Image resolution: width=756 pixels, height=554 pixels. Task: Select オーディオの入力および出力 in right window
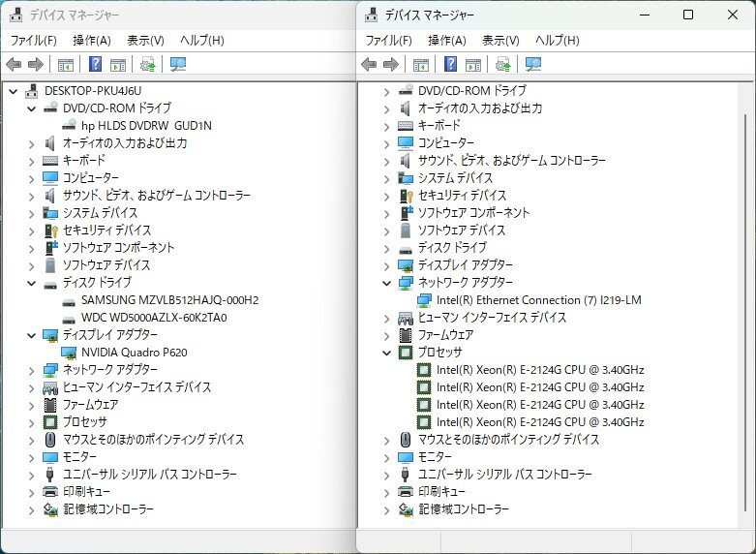click(x=480, y=108)
